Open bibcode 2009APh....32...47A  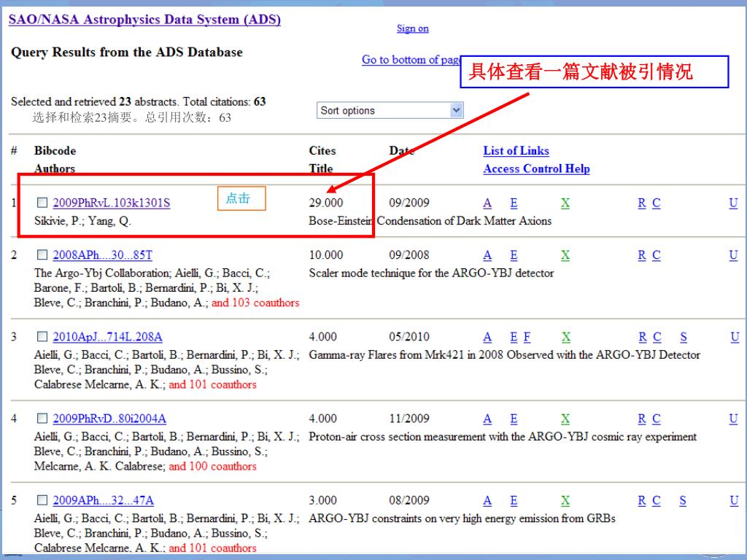[x=104, y=500]
